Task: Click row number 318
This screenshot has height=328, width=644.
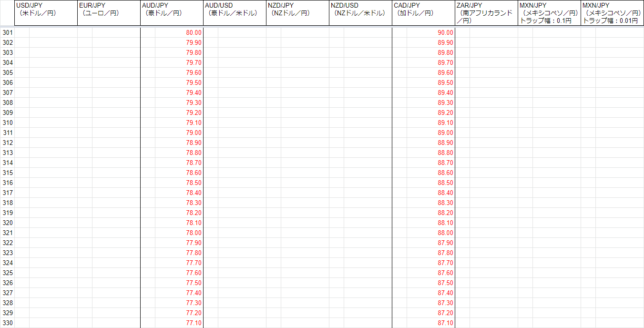Action: pyautogui.click(x=7, y=203)
